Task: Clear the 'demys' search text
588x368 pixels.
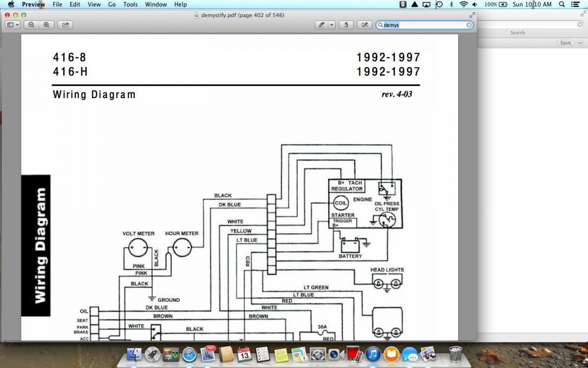Action: coord(469,25)
